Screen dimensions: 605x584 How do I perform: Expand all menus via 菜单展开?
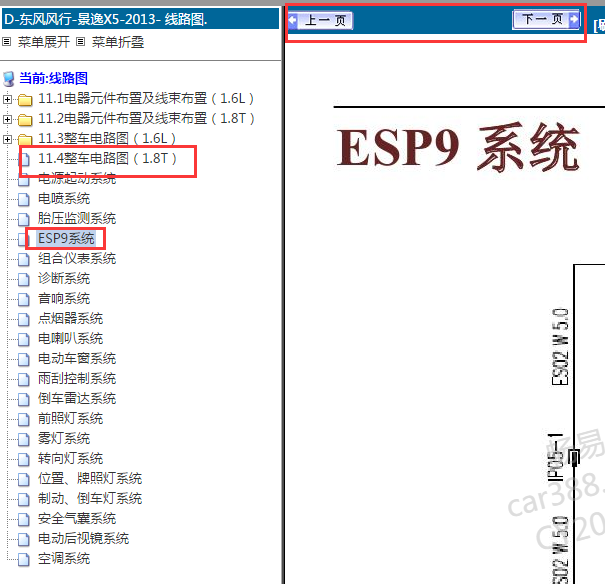tap(44, 42)
